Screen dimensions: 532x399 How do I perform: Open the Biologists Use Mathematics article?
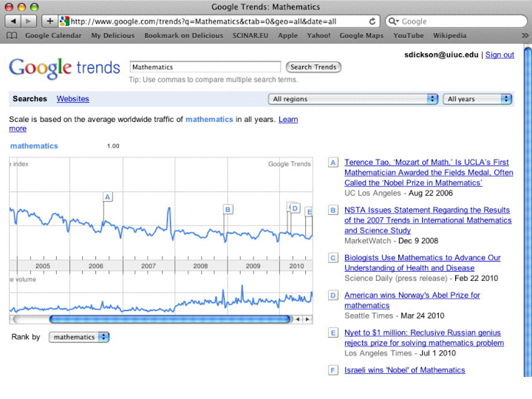[423, 262]
